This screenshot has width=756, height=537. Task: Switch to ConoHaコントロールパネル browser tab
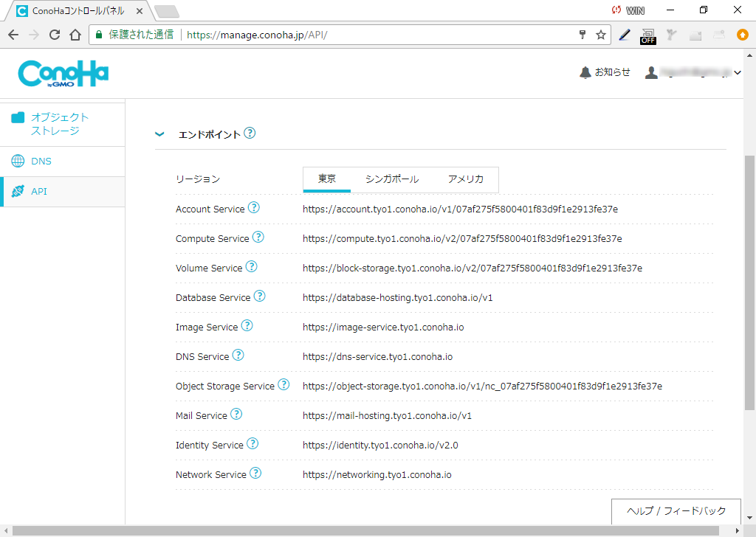click(x=77, y=10)
